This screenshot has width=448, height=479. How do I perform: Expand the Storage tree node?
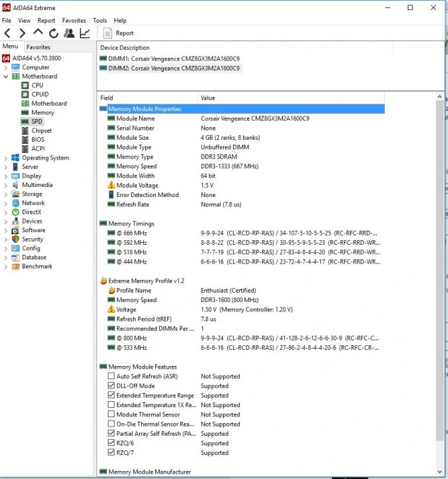[x=5, y=194]
